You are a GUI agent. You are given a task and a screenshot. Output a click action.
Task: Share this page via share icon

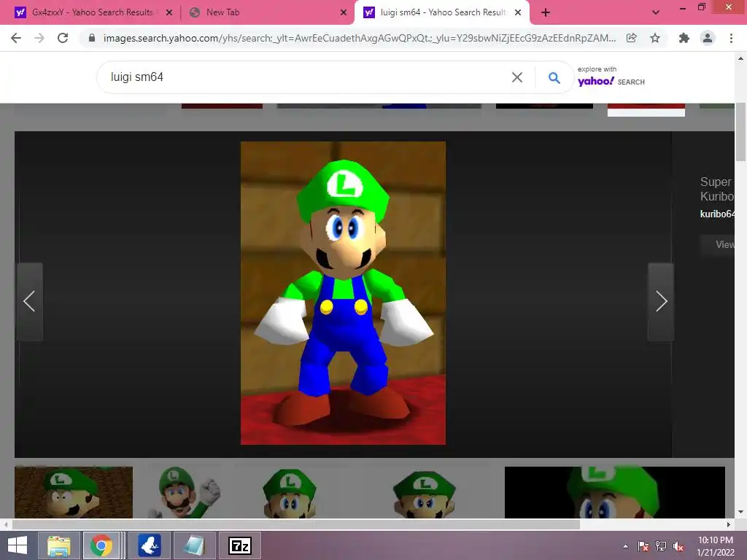point(631,38)
